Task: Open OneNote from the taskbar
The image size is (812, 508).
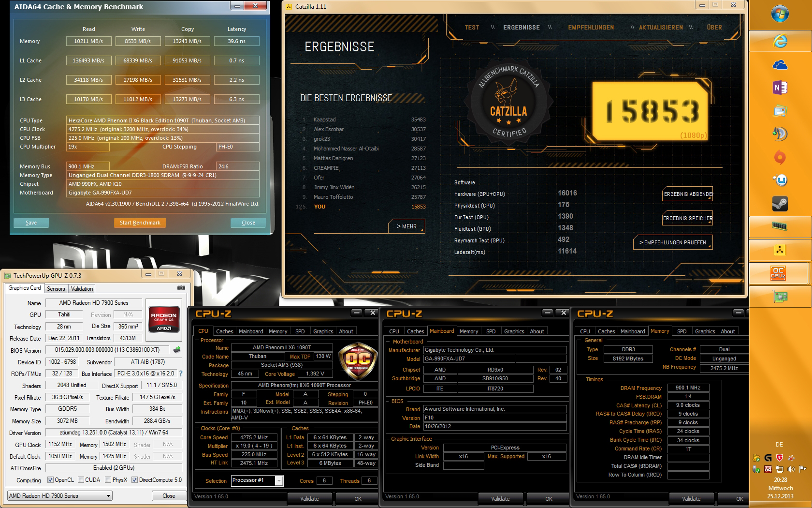Action: (780, 88)
